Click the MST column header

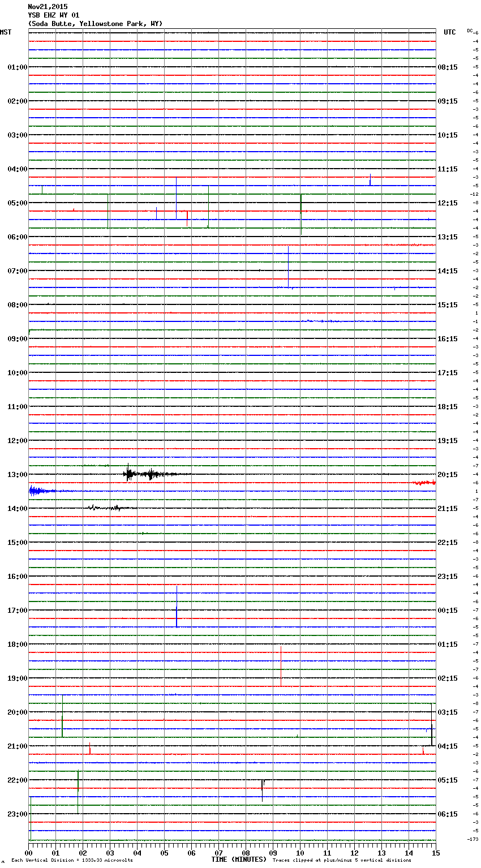6,32
